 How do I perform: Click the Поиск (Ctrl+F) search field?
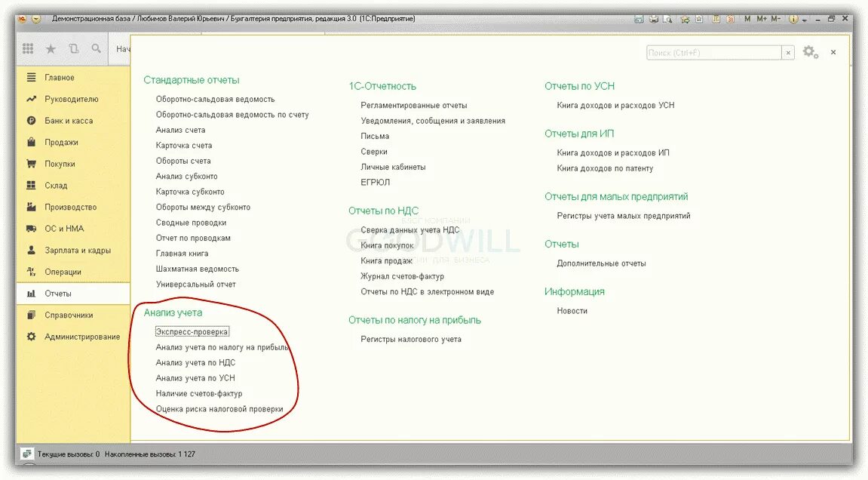click(x=714, y=53)
